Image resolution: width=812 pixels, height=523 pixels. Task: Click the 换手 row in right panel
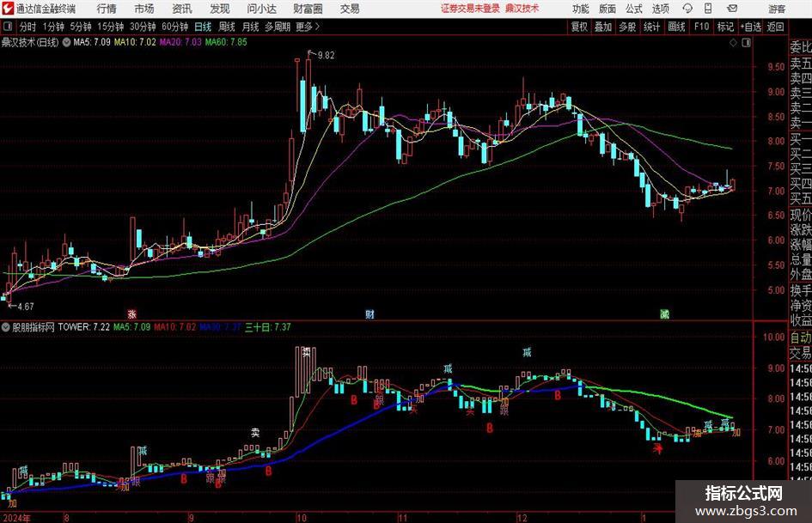tap(801, 290)
